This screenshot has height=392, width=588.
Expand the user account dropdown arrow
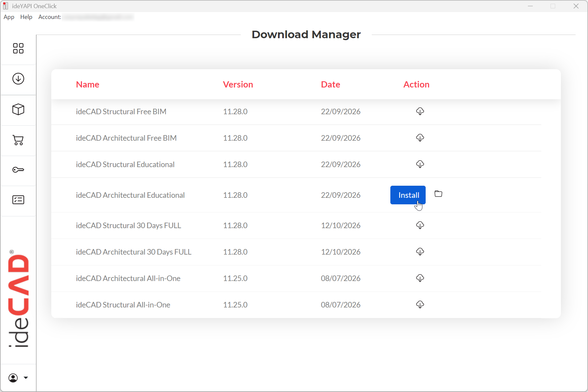[x=26, y=378]
